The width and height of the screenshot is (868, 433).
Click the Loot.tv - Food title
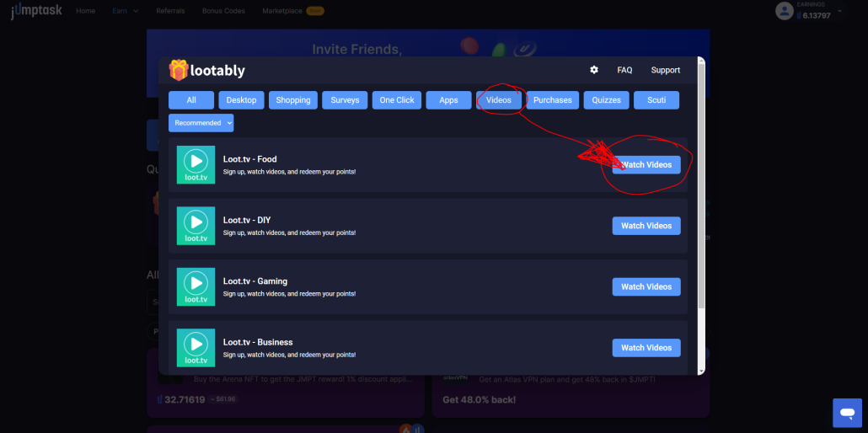[249, 159]
